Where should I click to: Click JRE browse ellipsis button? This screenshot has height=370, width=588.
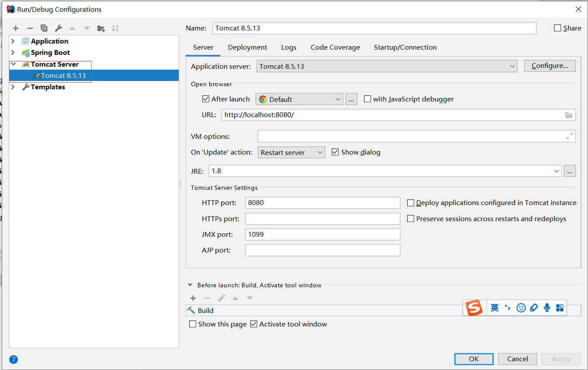coord(570,171)
